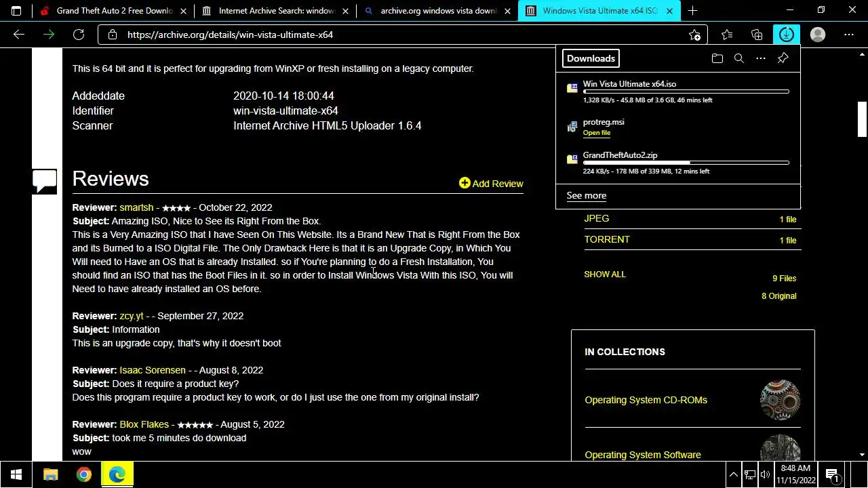Open reviewer Isaac Sorensen profile
868x488 pixels.
click(153, 370)
